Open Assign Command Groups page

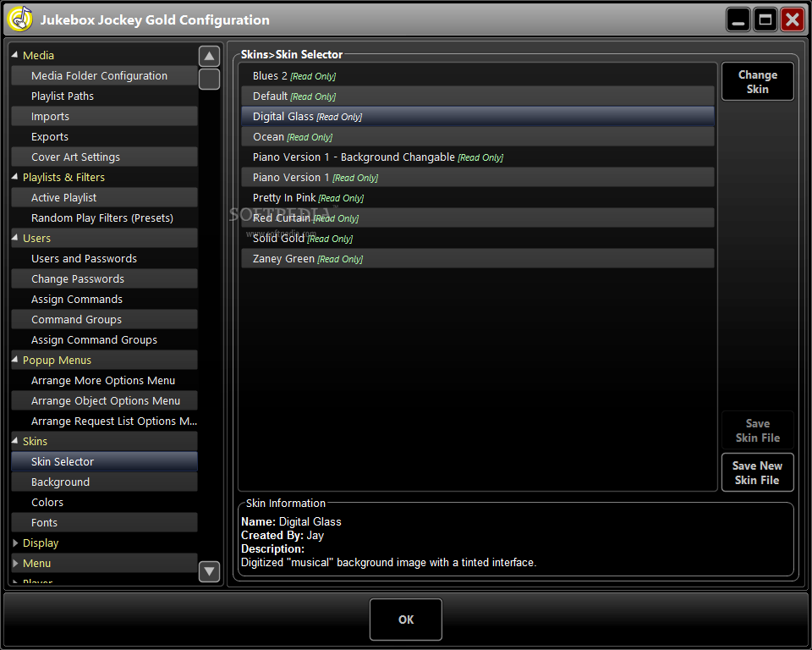point(104,340)
